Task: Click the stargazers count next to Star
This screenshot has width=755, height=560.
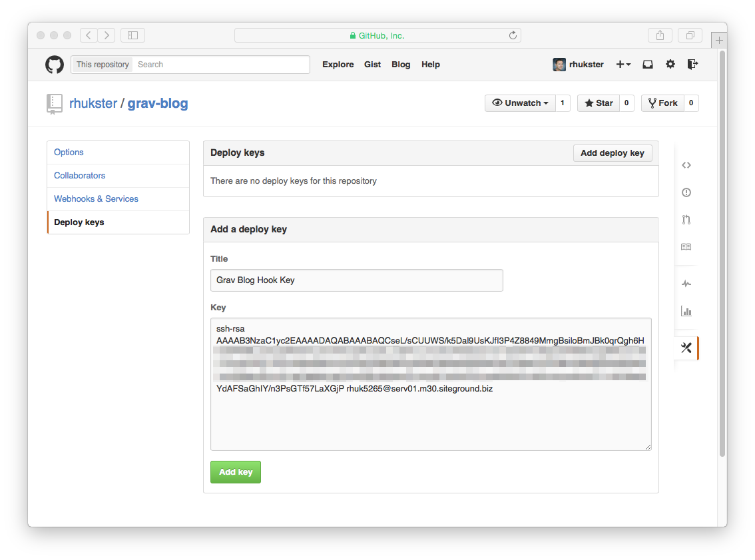Action: [x=627, y=103]
